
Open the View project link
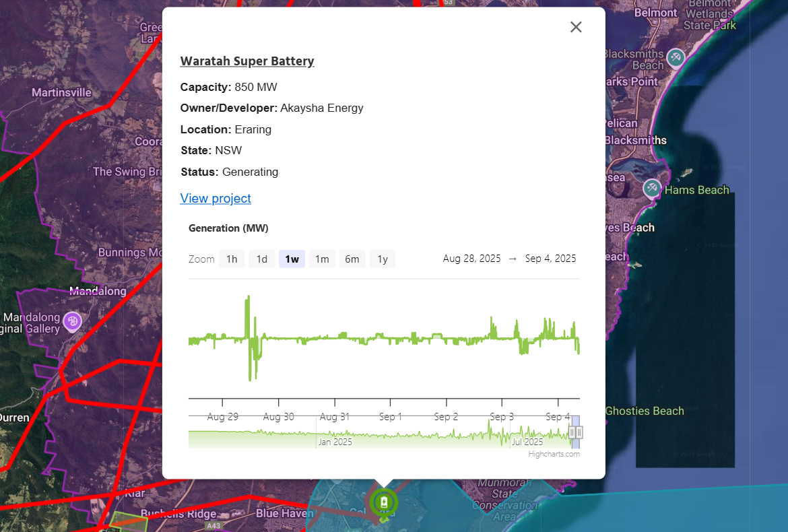click(216, 199)
